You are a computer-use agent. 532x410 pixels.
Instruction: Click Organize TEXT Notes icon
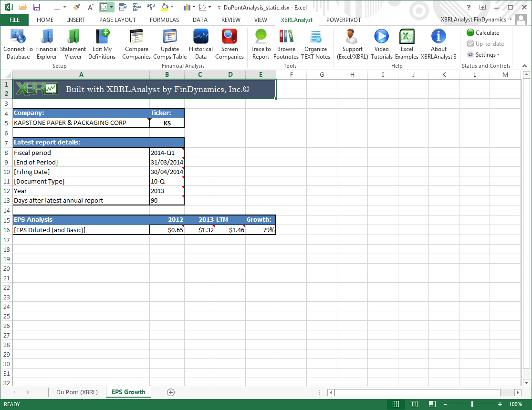(x=315, y=44)
